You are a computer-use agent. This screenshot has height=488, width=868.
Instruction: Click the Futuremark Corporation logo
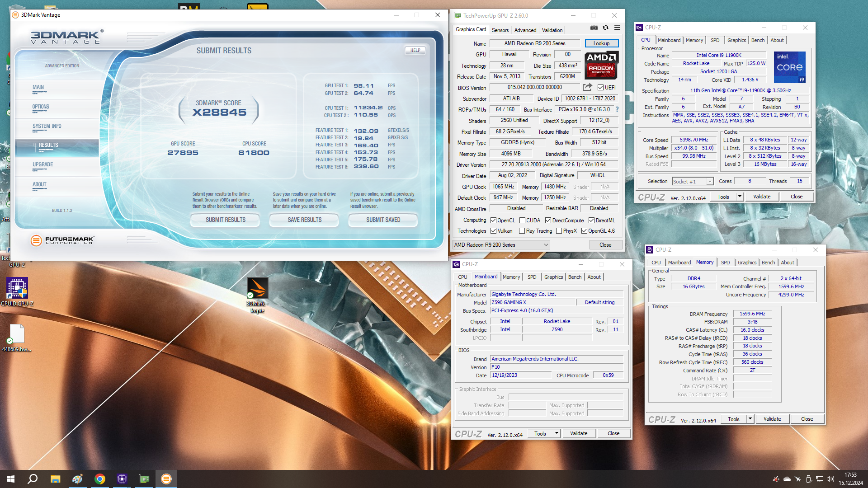pyautogui.click(x=62, y=240)
